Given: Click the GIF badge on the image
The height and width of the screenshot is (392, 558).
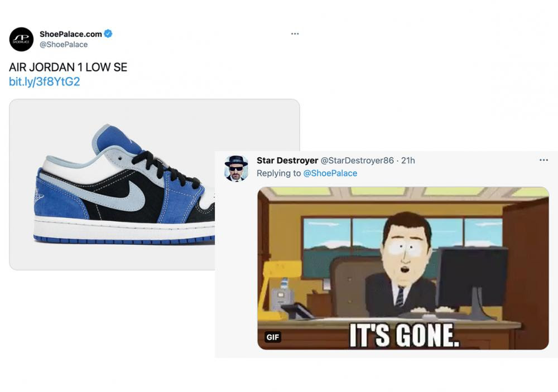Looking at the screenshot, I should click(273, 337).
